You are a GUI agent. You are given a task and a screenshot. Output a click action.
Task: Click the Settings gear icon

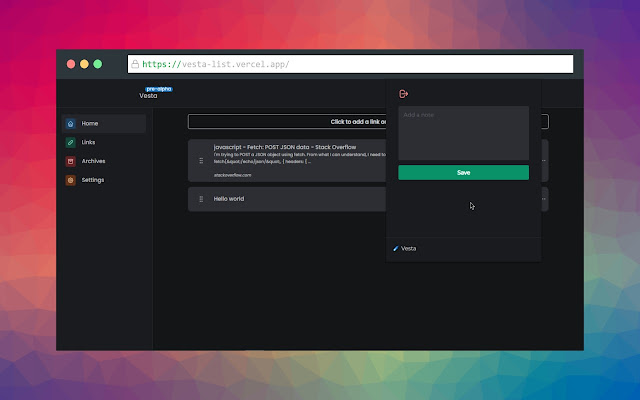point(71,180)
